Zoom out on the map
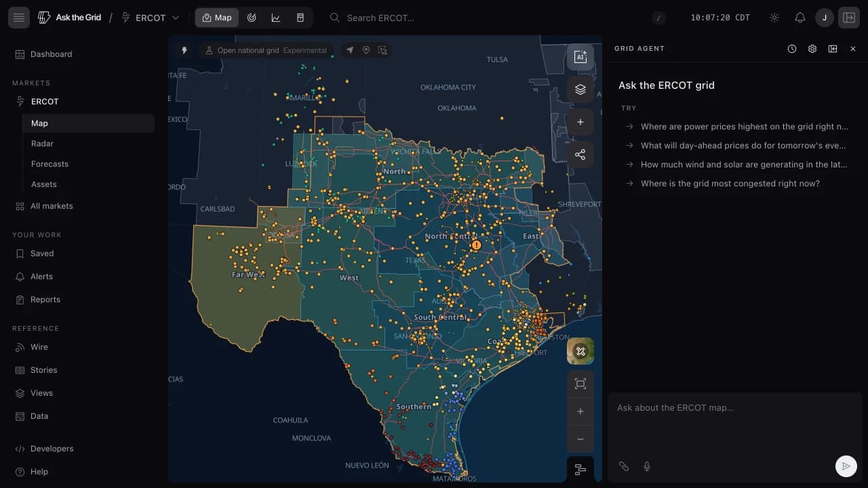This screenshot has height=488, width=868. coord(580,439)
